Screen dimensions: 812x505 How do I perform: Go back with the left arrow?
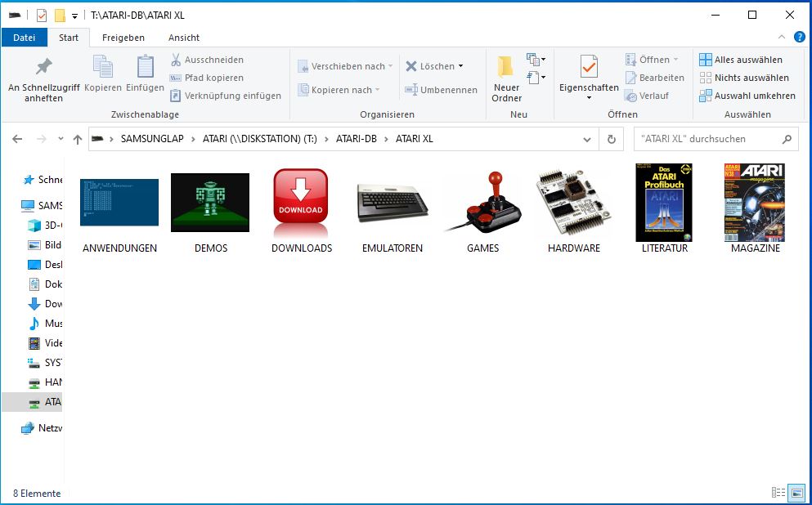(x=17, y=139)
